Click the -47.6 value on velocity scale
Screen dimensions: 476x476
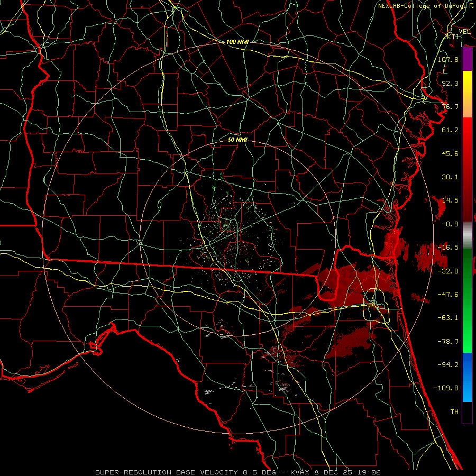(x=448, y=295)
